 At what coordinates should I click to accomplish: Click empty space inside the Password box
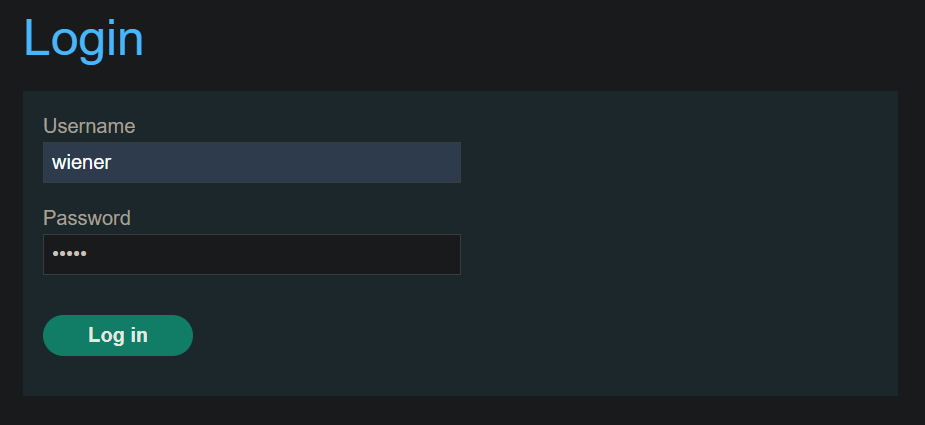tap(283, 254)
